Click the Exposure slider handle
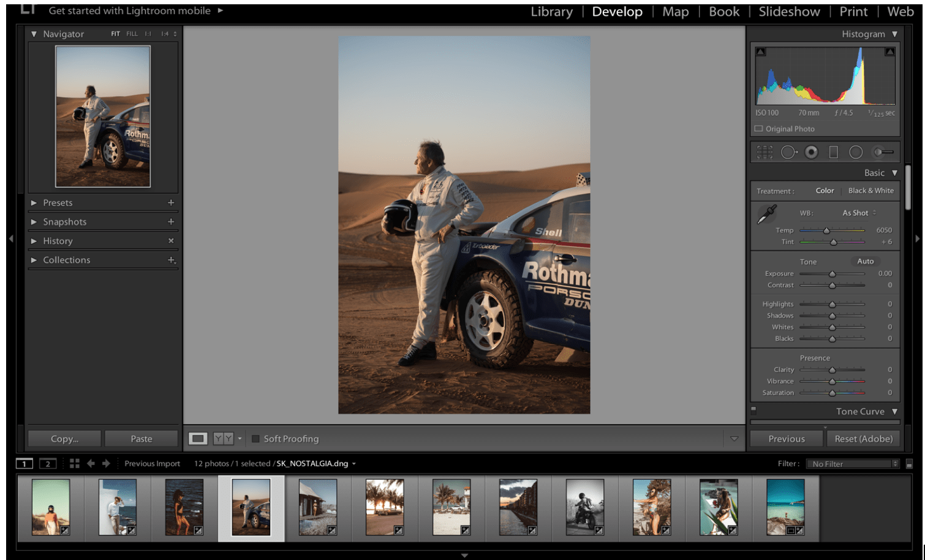The image size is (925, 560). tap(832, 274)
